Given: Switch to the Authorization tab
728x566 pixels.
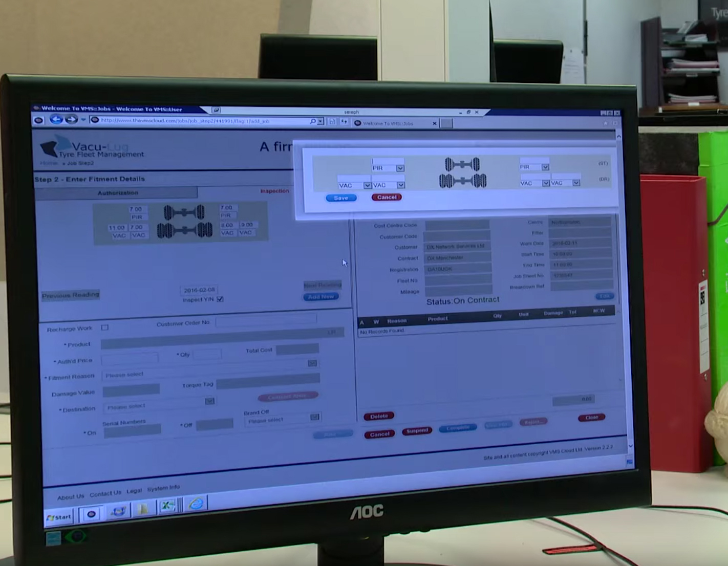Looking at the screenshot, I should (118, 193).
